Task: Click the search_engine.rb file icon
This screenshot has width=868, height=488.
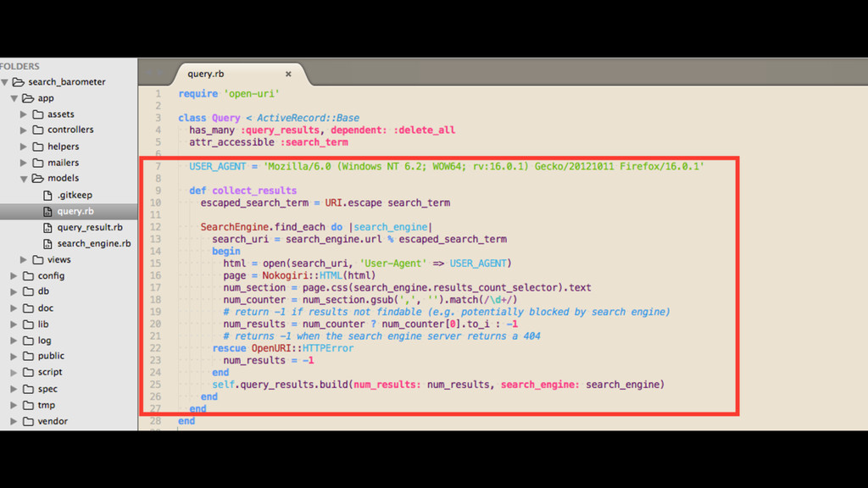Action: (x=47, y=243)
